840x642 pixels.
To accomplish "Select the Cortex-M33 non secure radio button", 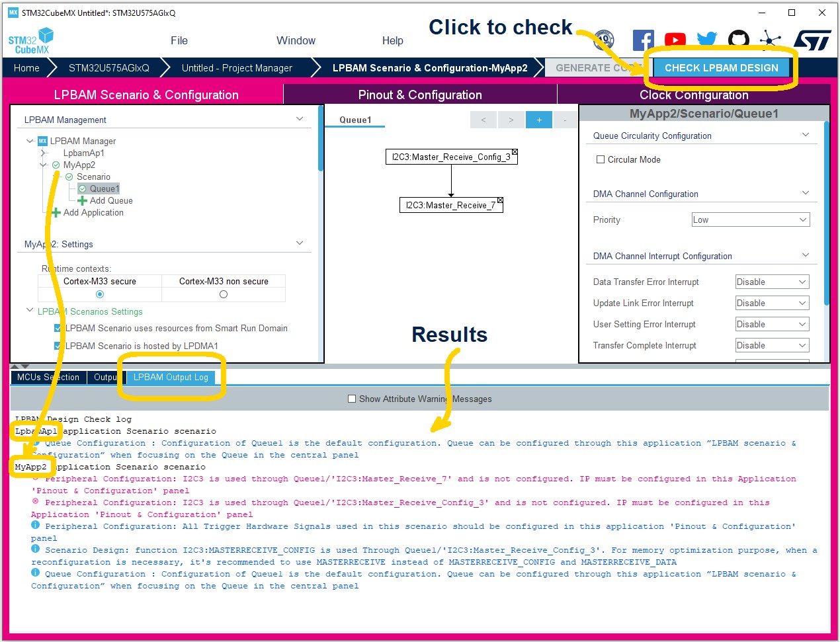I will click(x=224, y=294).
